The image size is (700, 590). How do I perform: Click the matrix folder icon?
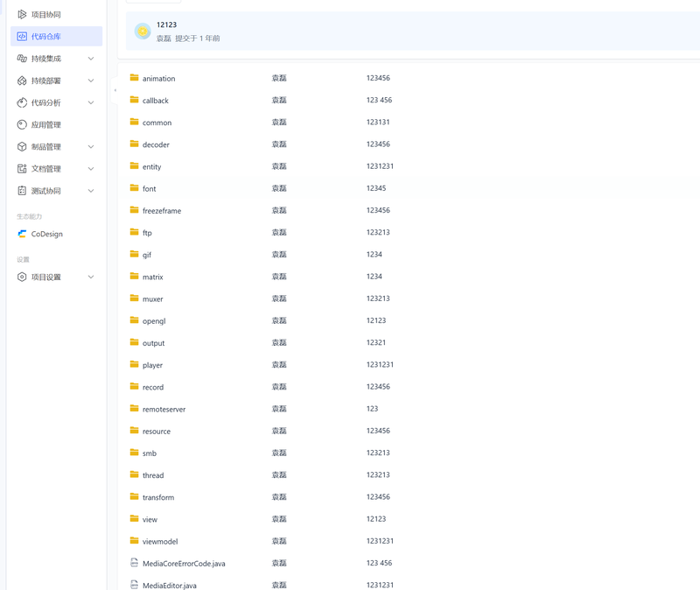point(135,276)
